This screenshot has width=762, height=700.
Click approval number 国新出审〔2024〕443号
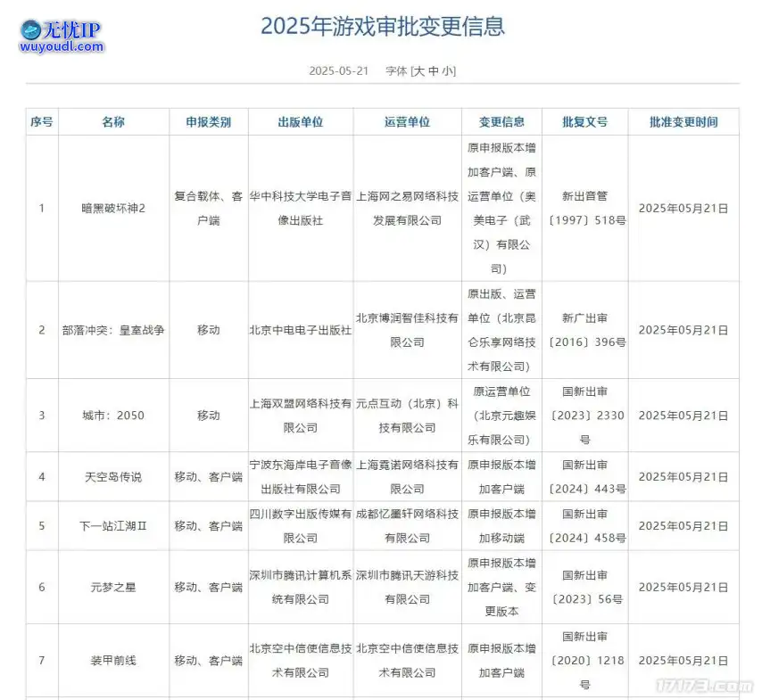point(585,477)
